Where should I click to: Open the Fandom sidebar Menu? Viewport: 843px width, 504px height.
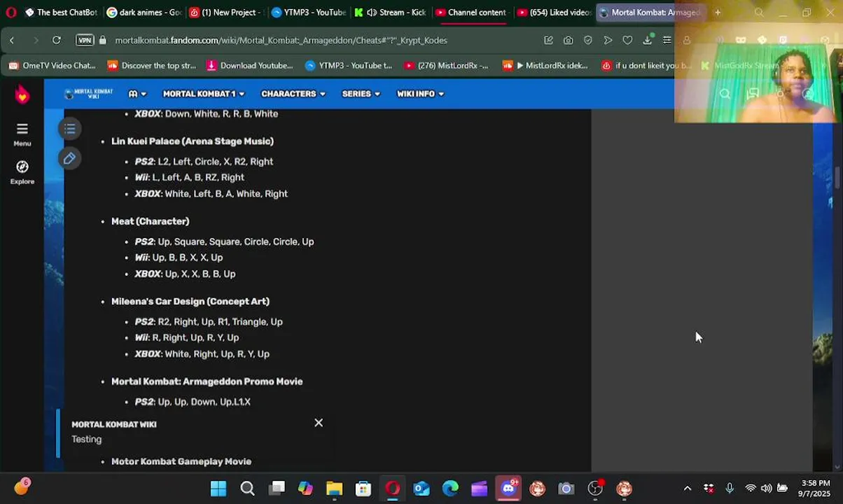pos(22,134)
